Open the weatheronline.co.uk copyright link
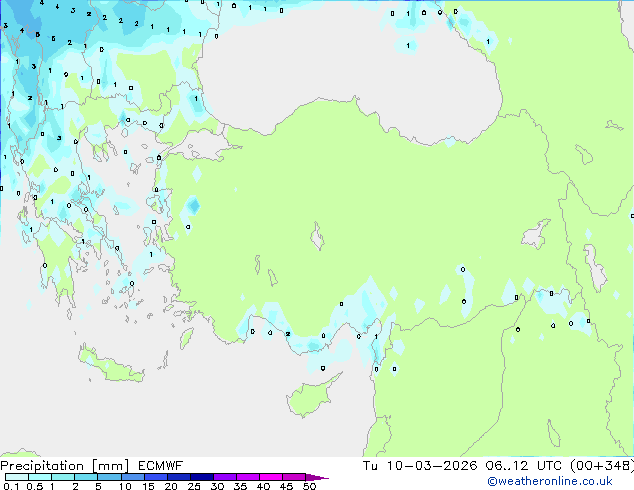This screenshot has width=634, height=490. (550, 481)
